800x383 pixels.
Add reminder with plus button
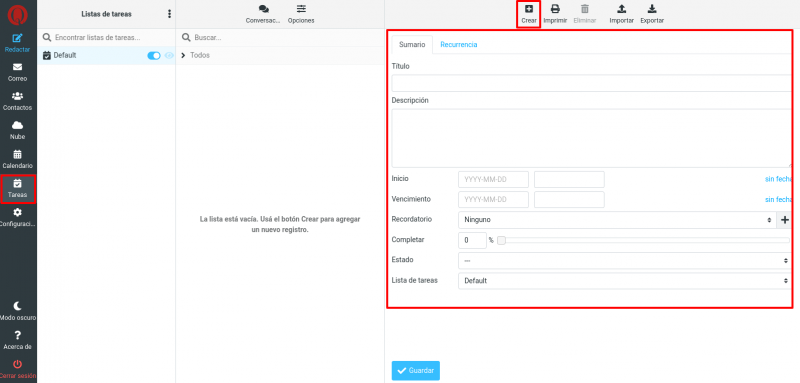785,220
